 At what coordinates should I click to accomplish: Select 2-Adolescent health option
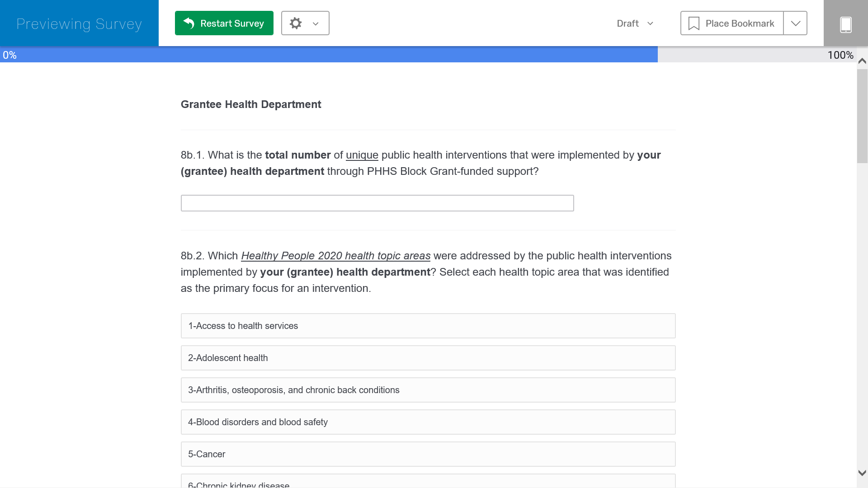tap(428, 358)
